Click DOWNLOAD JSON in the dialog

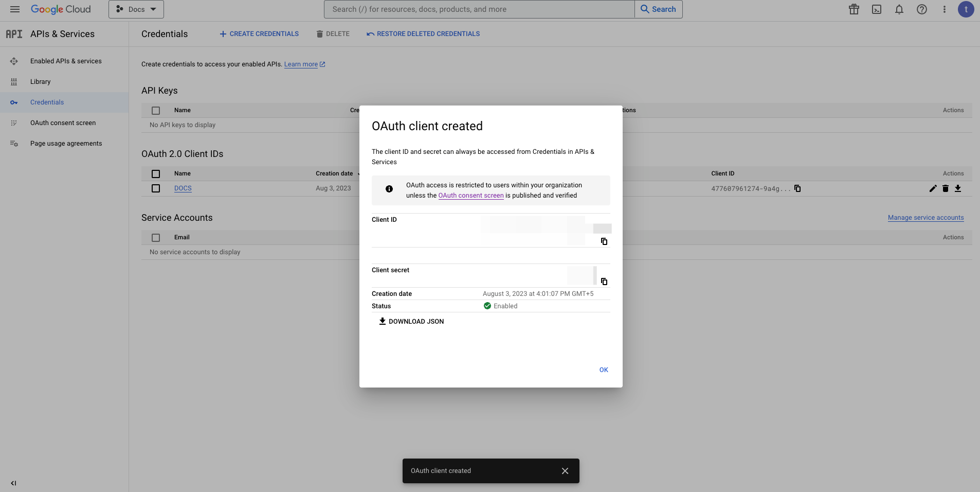pyautogui.click(x=411, y=322)
